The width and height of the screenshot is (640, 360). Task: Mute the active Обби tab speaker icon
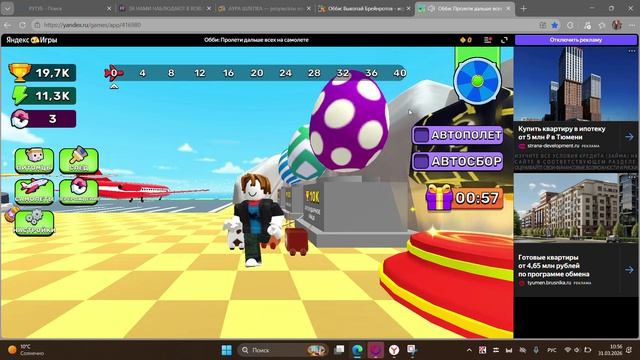click(x=431, y=8)
